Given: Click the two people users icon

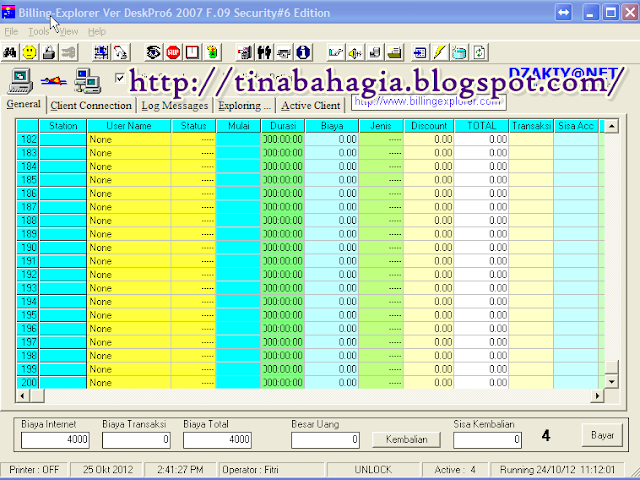Looking at the screenshot, I should tap(264, 52).
